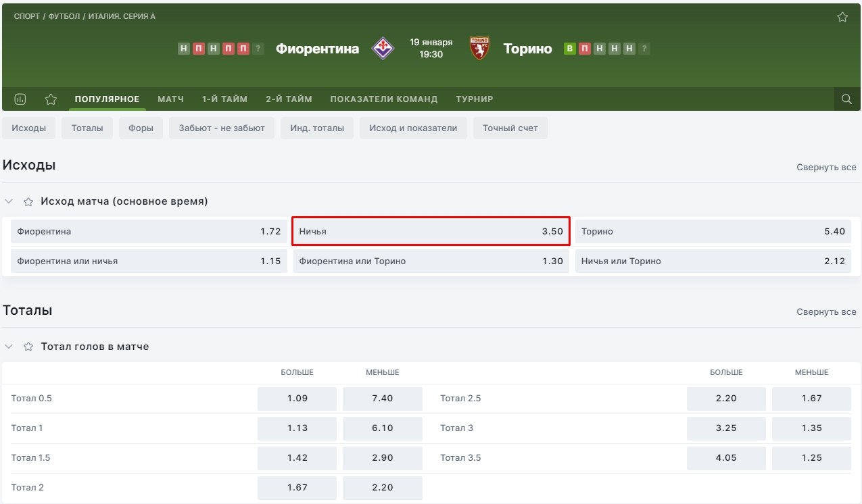Select Тотал 1 меньше odds 6.10
This screenshot has width=862, height=504.
(x=383, y=428)
